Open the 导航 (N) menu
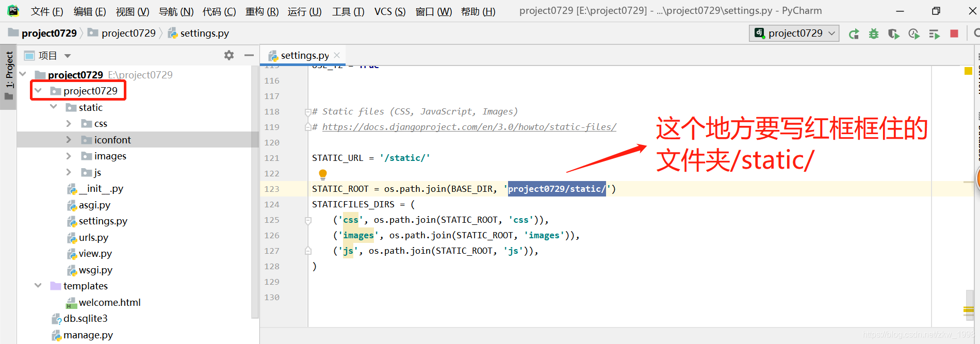 (x=176, y=11)
